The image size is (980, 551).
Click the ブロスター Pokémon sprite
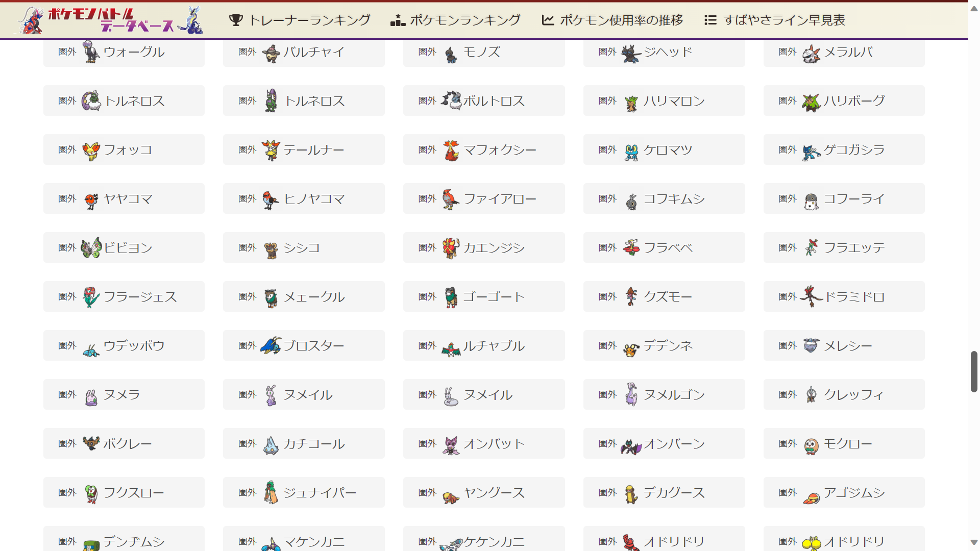click(x=271, y=345)
